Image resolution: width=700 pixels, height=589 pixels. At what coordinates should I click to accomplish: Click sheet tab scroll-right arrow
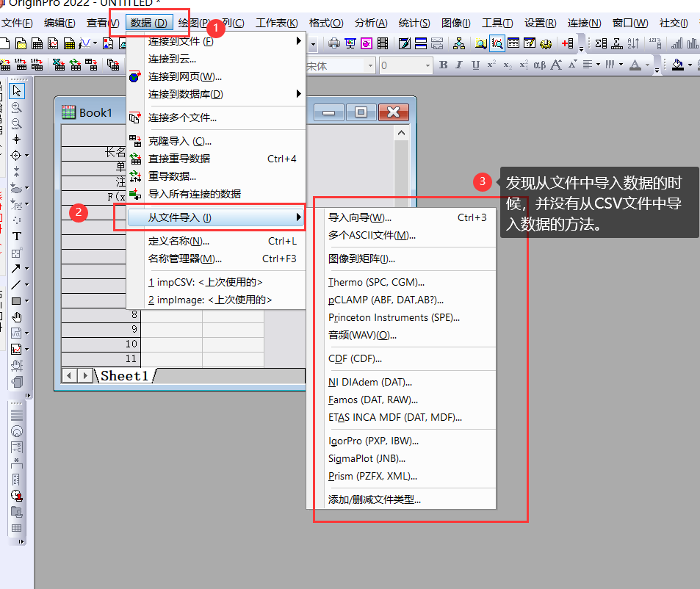[84, 376]
